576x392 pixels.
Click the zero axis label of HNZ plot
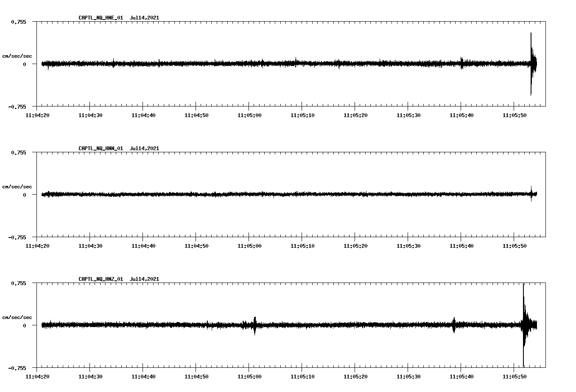(25, 325)
